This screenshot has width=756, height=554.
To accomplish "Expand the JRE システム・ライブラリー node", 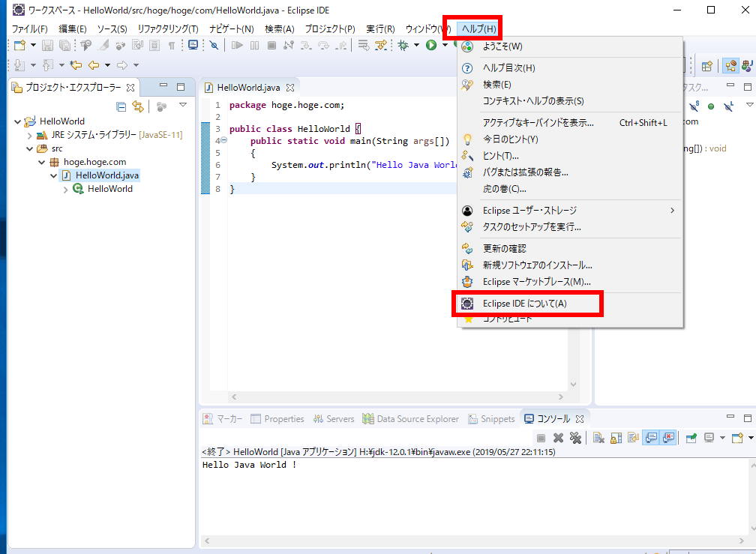I will click(30, 136).
